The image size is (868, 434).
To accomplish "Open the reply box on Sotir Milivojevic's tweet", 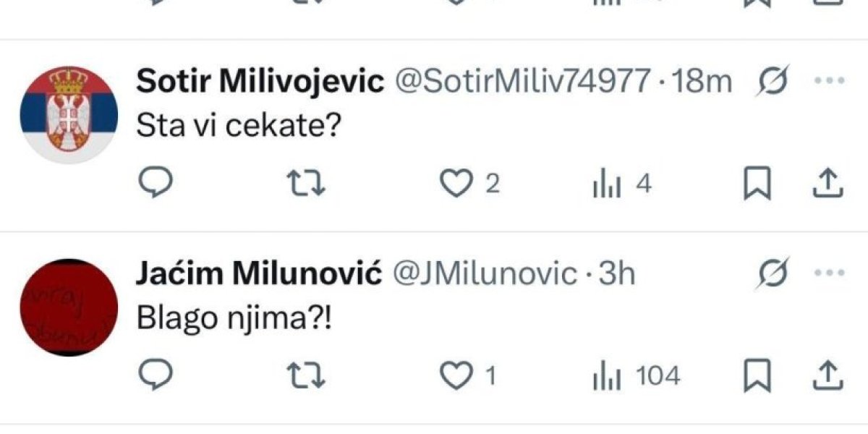I will (x=154, y=184).
